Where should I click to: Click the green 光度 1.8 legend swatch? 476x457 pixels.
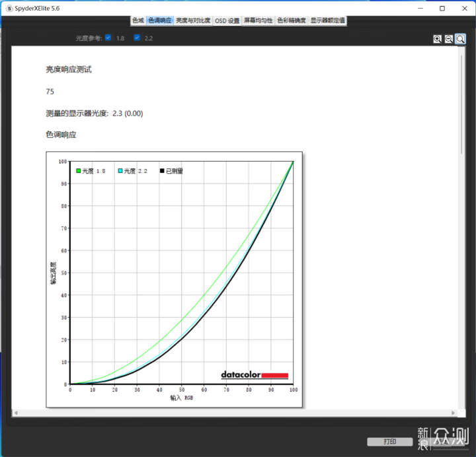(x=78, y=171)
